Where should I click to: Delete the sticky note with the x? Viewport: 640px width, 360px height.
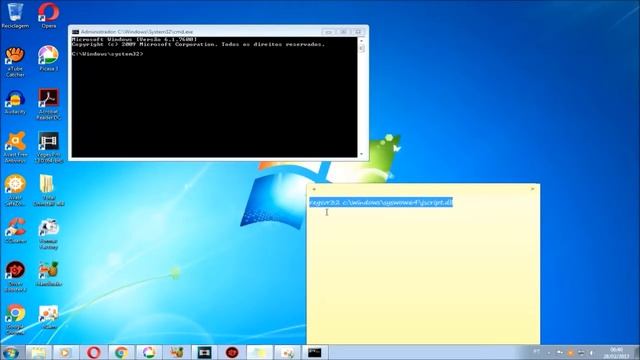533,189
